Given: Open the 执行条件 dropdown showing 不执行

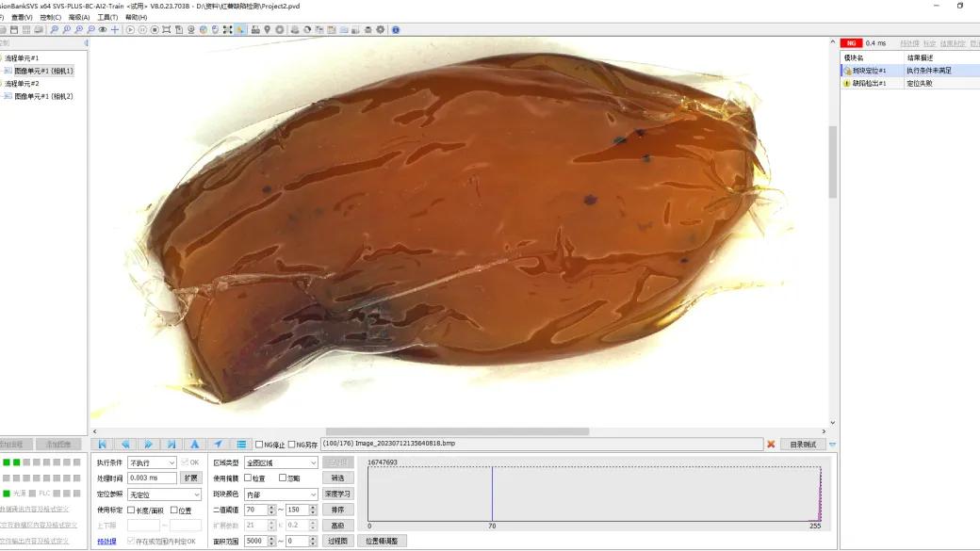Looking at the screenshot, I should pyautogui.click(x=152, y=462).
